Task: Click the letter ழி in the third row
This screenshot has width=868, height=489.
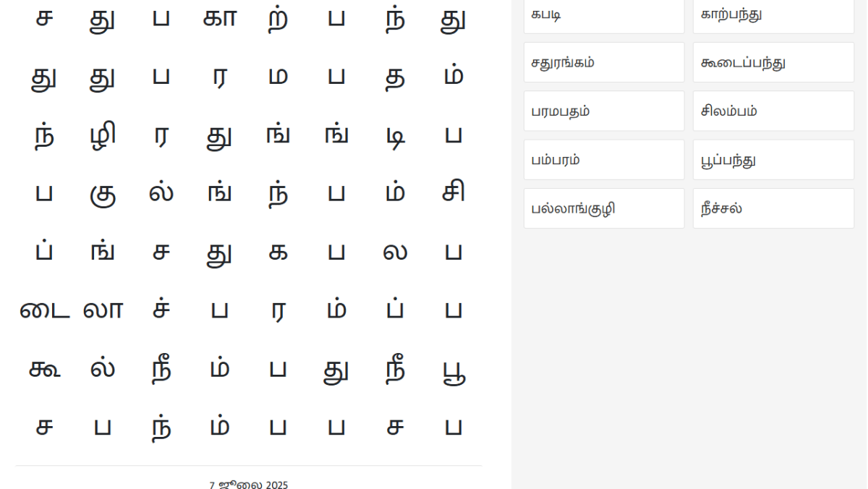Action: (x=103, y=134)
